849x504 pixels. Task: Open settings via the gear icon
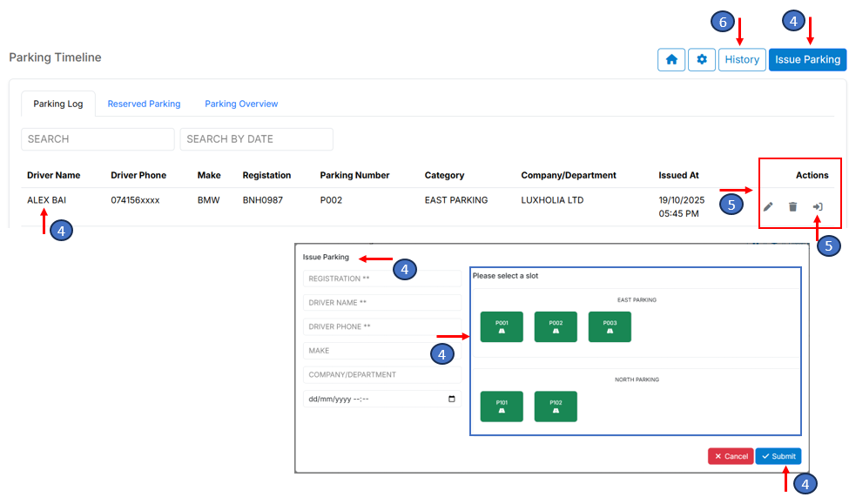(702, 60)
